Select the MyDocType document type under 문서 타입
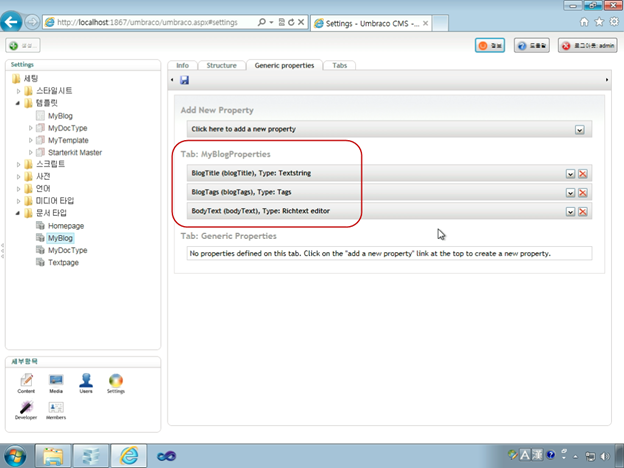624x468 pixels. [68, 250]
